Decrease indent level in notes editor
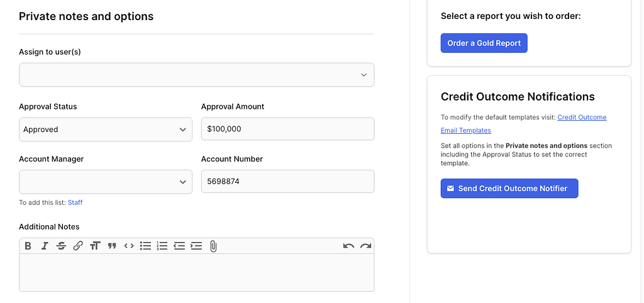This screenshot has height=303, width=644. (179, 246)
